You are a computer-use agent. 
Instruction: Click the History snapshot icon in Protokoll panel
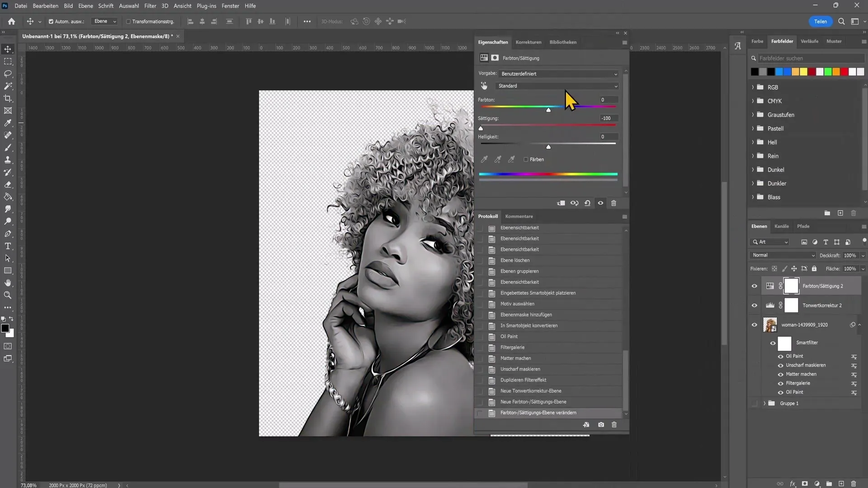(601, 425)
